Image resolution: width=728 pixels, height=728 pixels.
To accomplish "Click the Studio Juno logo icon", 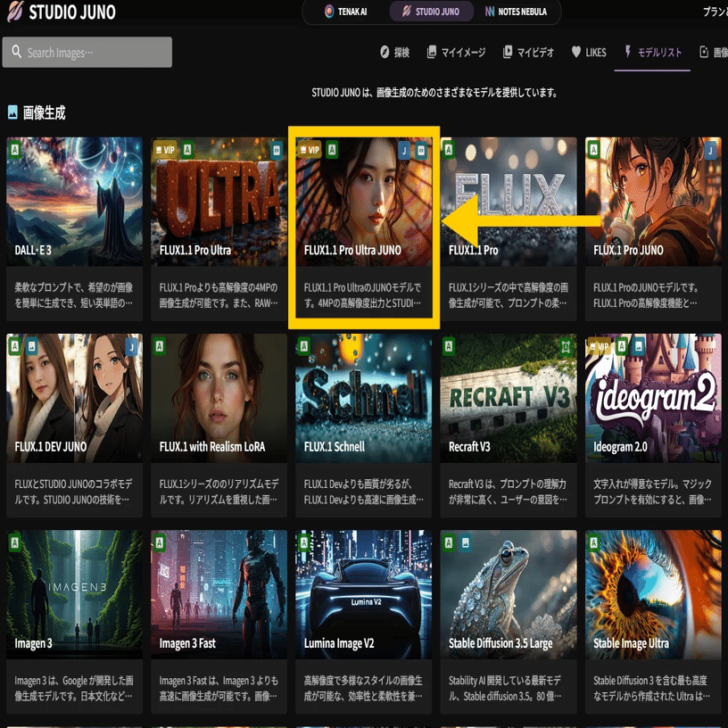I will pos(15,12).
